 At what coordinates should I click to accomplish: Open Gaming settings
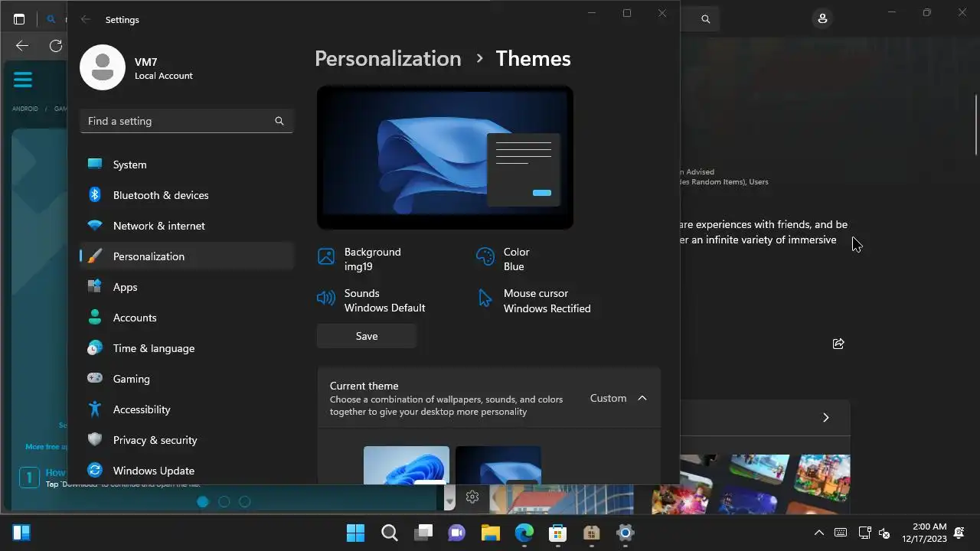(187, 379)
